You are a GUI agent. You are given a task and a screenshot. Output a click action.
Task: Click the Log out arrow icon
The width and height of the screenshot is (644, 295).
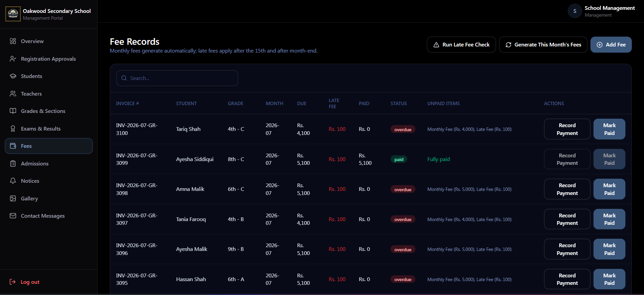click(x=13, y=282)
